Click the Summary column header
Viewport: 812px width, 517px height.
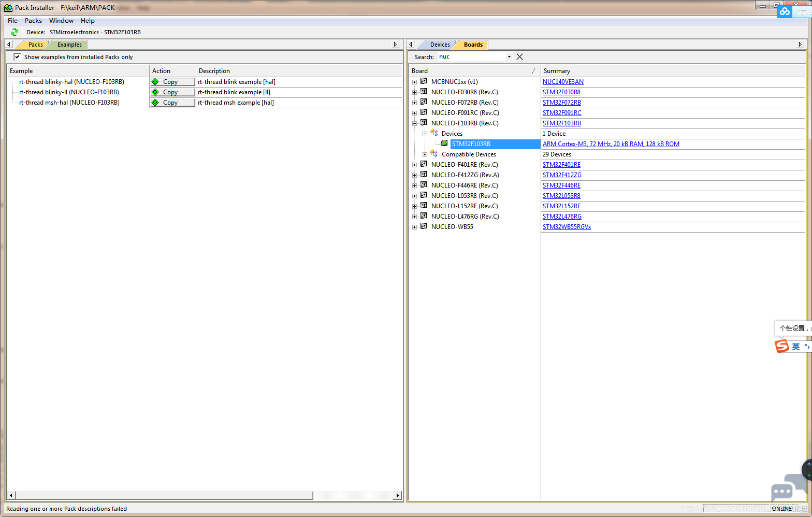(673, 71)
